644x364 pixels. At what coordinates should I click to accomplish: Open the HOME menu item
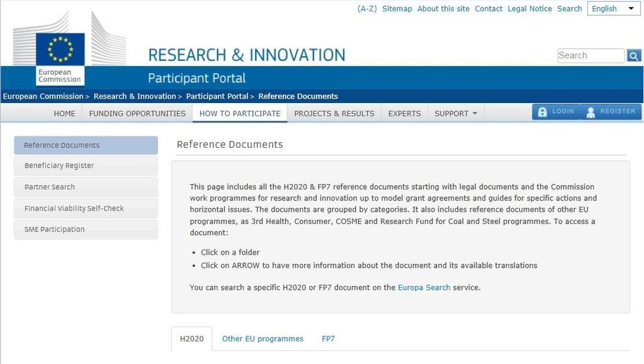coord(64,113)
